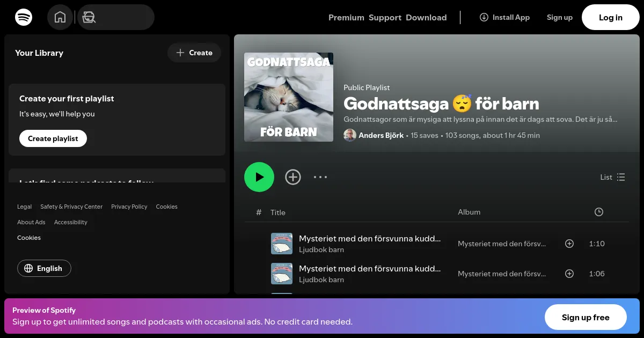Open the Privacy Policy link
The height and width of the screenshot is (338, 644).
[129, 207]
